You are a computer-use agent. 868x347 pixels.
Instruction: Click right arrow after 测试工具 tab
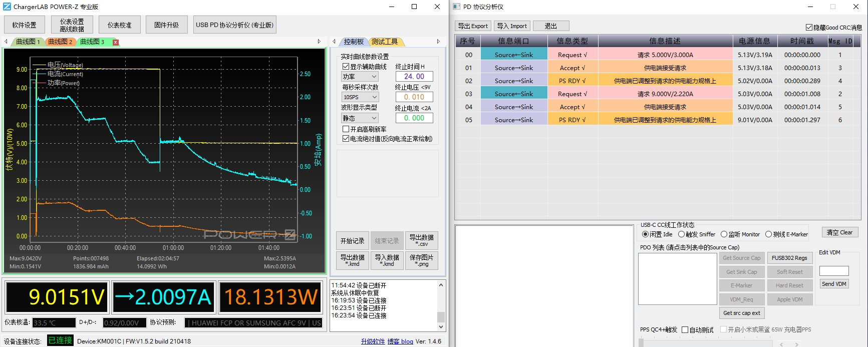click(438, 42)
